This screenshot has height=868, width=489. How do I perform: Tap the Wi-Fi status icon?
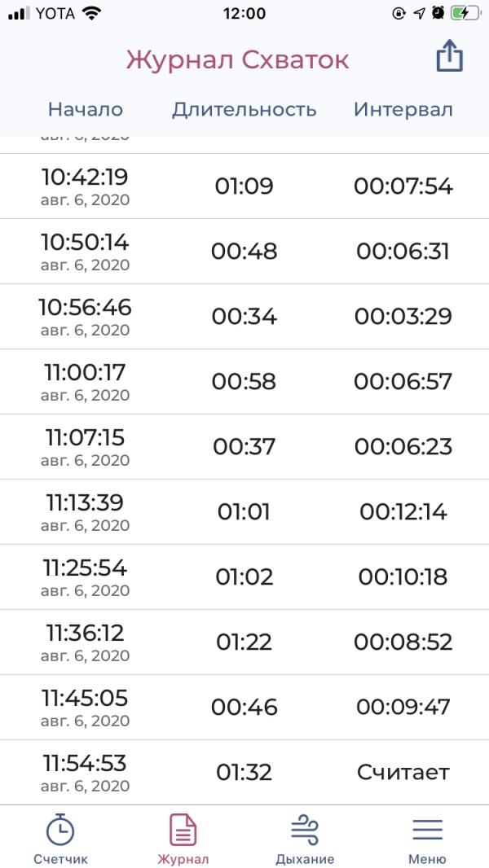tap(92, 13)
